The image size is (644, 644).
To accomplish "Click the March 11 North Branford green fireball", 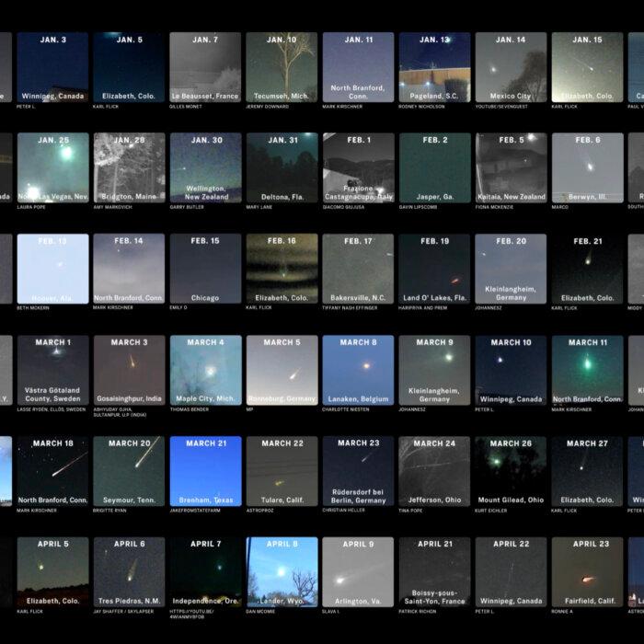I will pyautogui.click(x=588, y=370).
